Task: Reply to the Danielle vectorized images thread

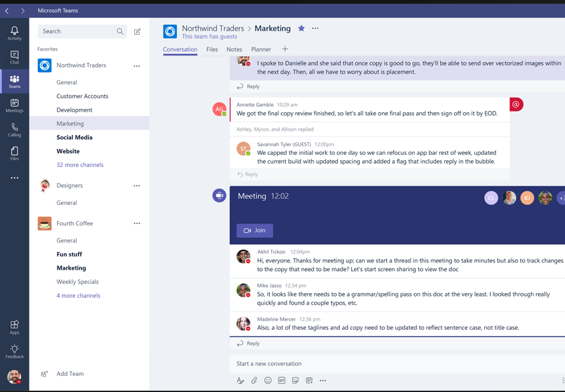Action: [x=248, y=86]
